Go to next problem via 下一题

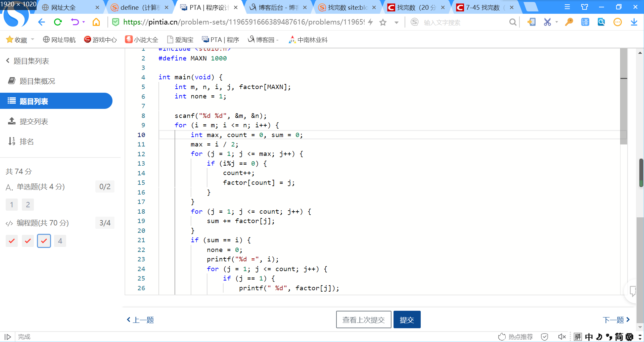pyautogui.click(x=616, y=320)
